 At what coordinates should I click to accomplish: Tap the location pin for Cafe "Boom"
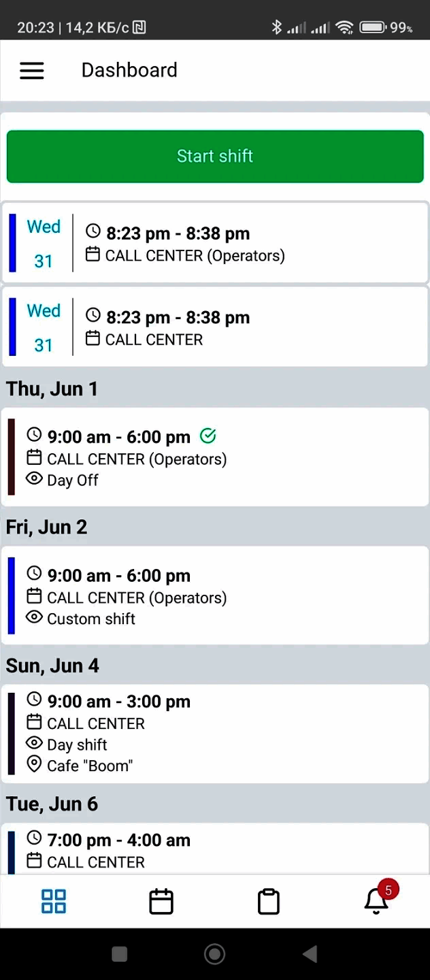[x=34, y=765]
